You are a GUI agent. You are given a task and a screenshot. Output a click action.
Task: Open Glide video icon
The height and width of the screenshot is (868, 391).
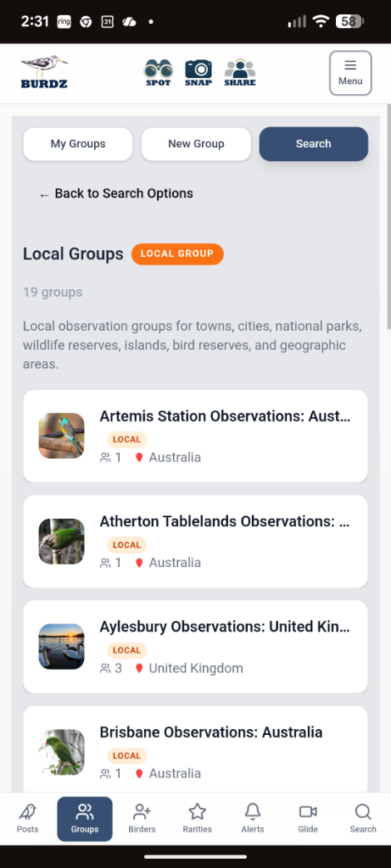(x=308, y=819)
